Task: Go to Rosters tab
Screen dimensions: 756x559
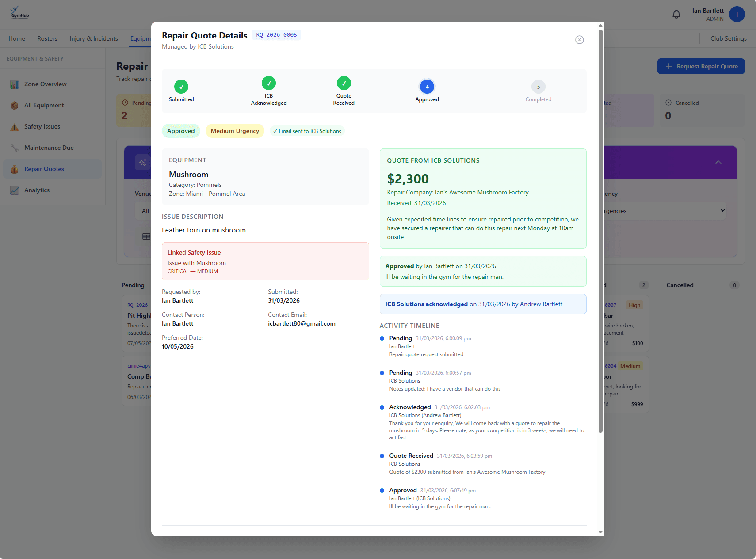Action: coord(47,38)
